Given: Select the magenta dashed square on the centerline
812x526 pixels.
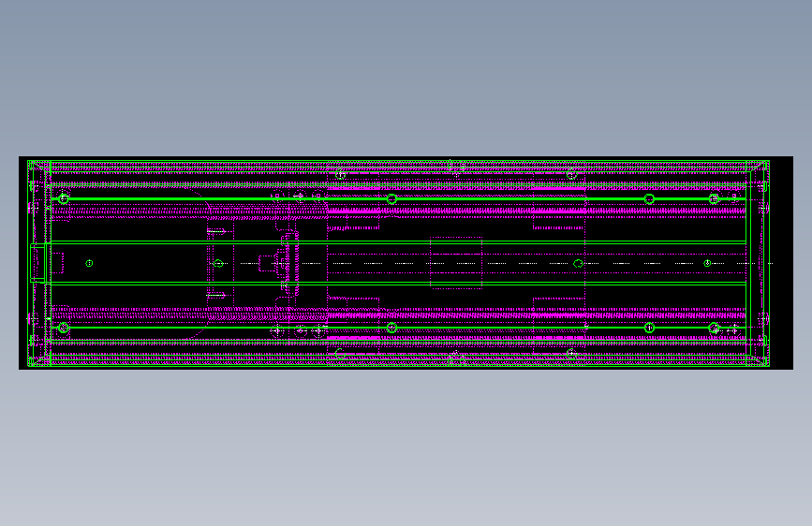Looking at the screenshot, I should [456, 263].
